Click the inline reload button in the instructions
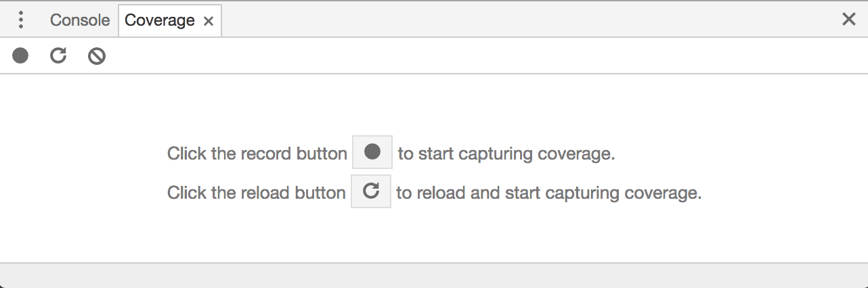Screen dimensions: 868x288 tap(371, 191)
